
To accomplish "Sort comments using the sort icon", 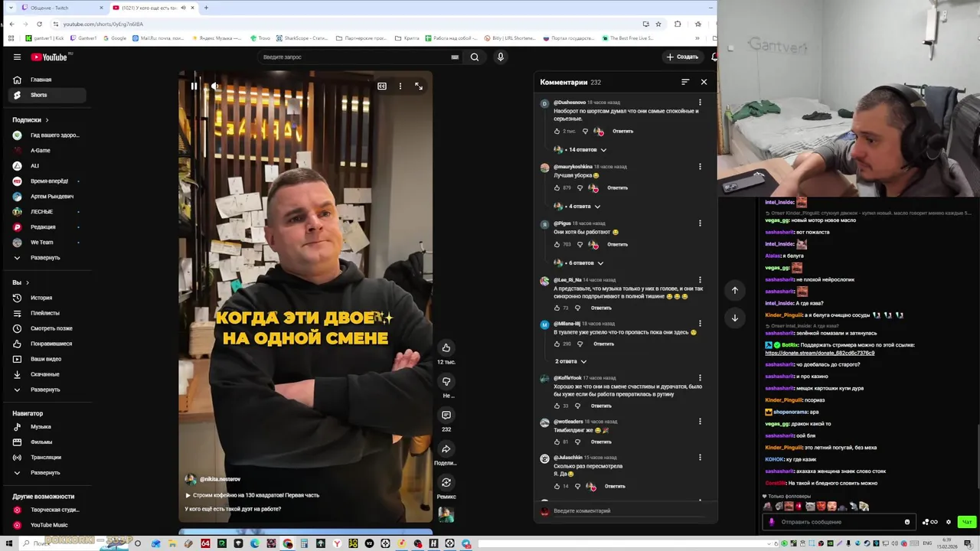I will [685, 82].
